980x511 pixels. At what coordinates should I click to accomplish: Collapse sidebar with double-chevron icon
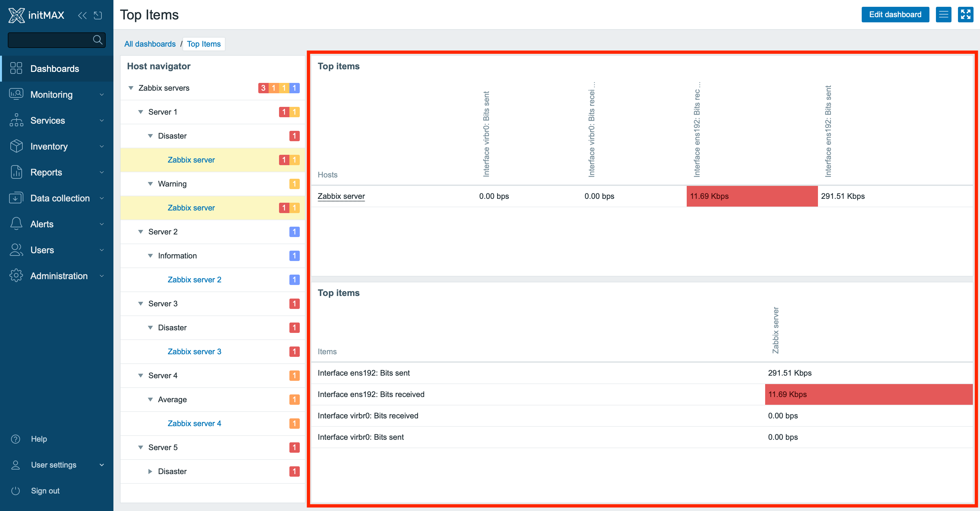click(82, 15)
